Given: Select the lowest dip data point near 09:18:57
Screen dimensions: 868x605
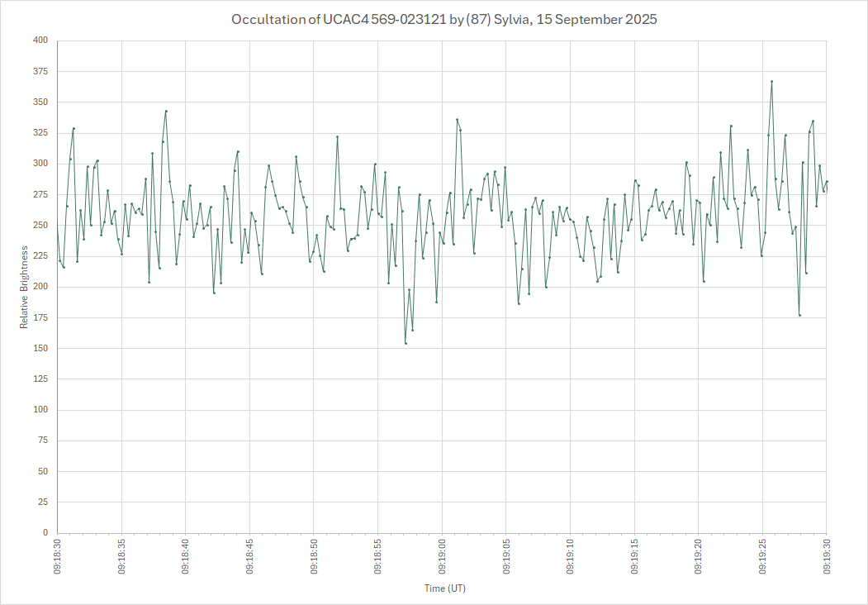Looking at the screenshot, I should [x=406, y=343].
